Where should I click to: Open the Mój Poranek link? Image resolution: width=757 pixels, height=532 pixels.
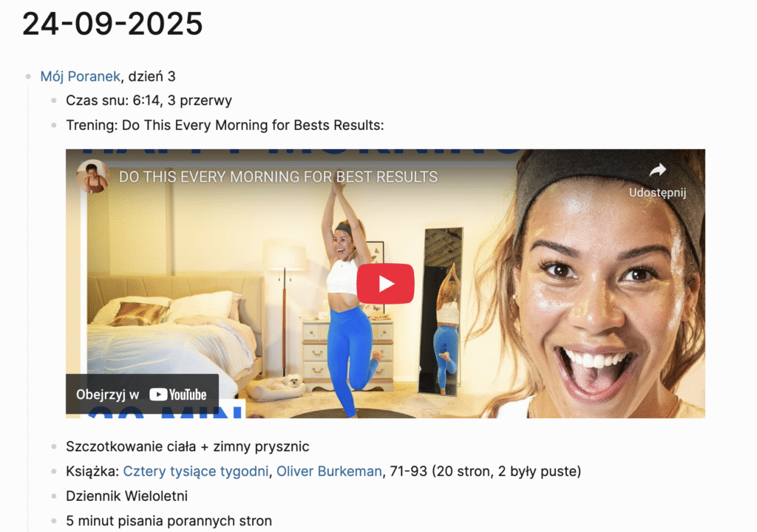(80, 76)
